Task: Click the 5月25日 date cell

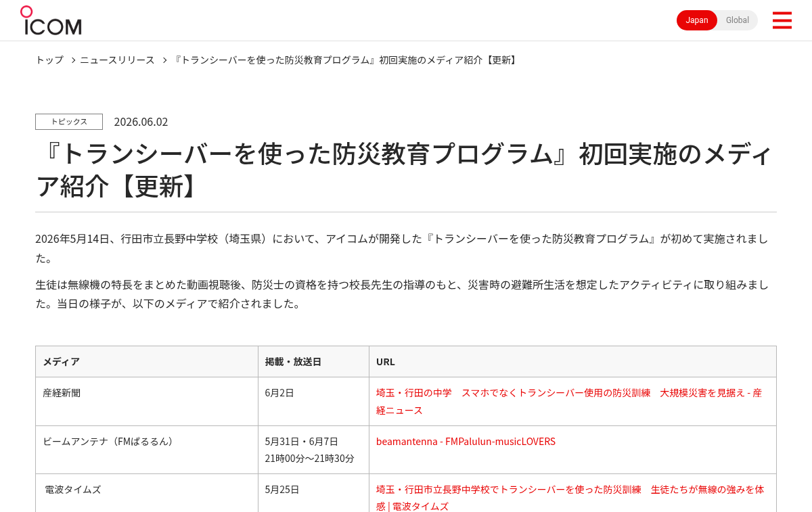Action: coord(313,493)
